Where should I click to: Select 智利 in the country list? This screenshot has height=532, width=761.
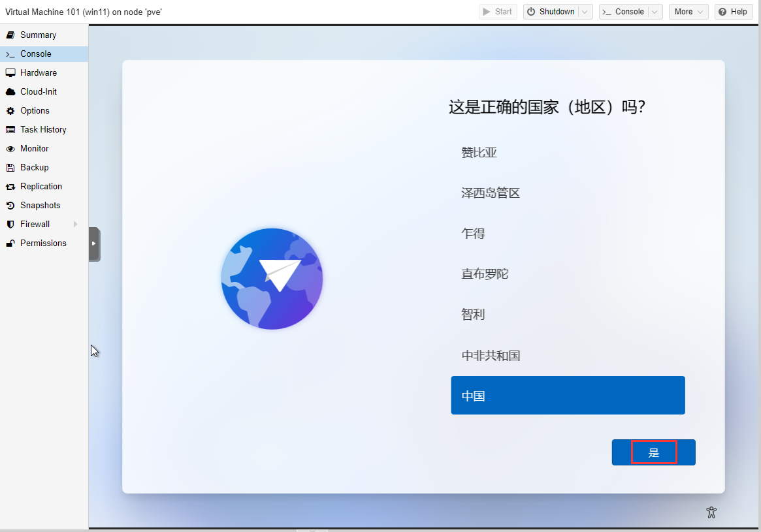pos(474,315)
